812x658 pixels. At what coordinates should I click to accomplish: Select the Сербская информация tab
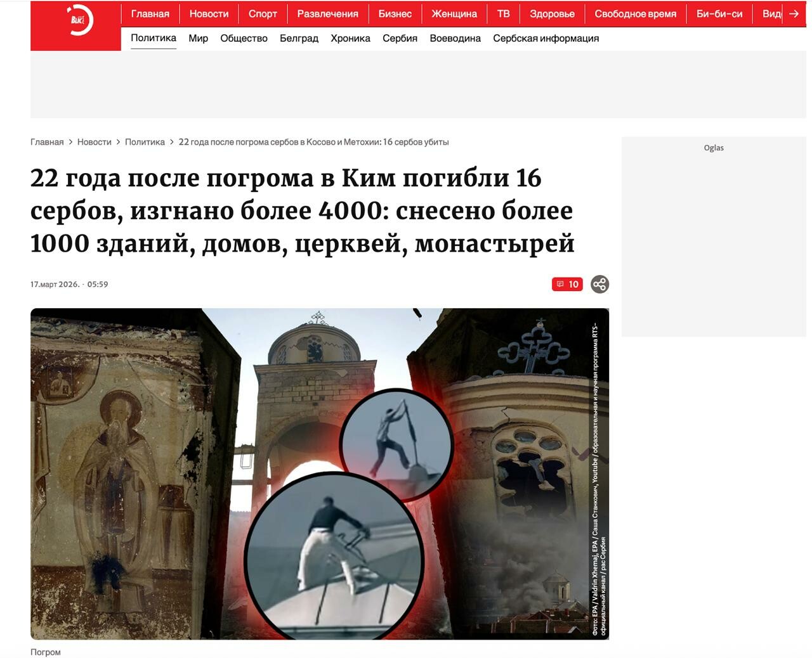pos(546,38)
